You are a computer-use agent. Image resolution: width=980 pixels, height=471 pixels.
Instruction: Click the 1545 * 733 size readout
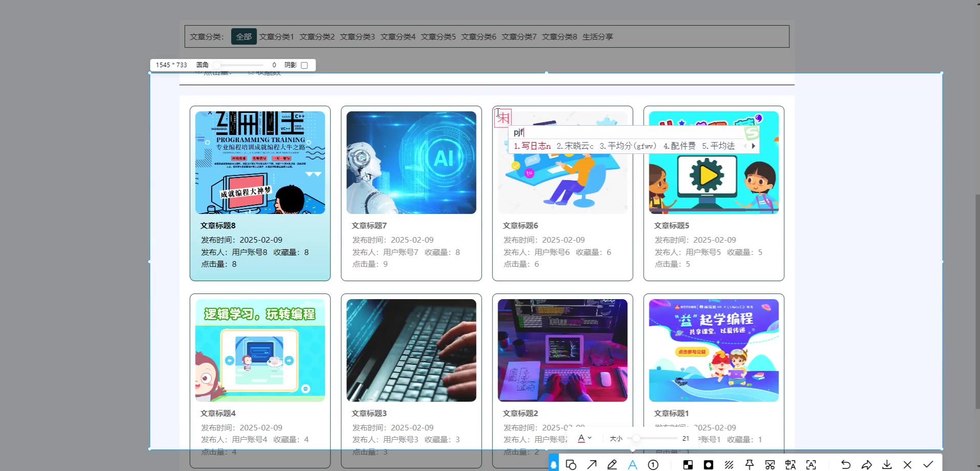pyautogui.click(x=171, y=65)
